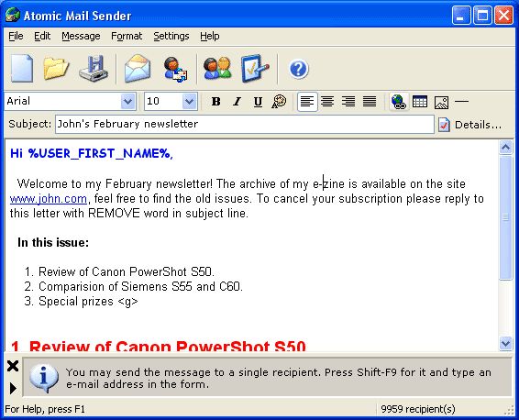Toggle italic formatting
519x420 pixels.
237,102
